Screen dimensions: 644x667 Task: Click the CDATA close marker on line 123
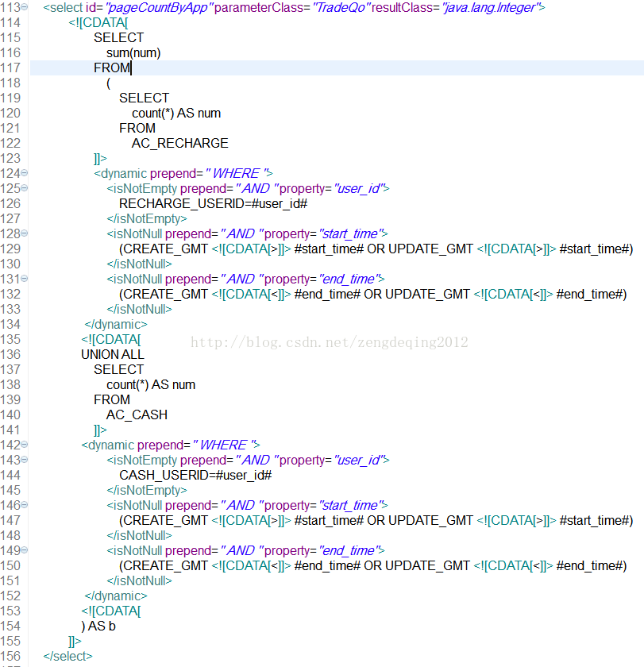(x=100, y=158)
